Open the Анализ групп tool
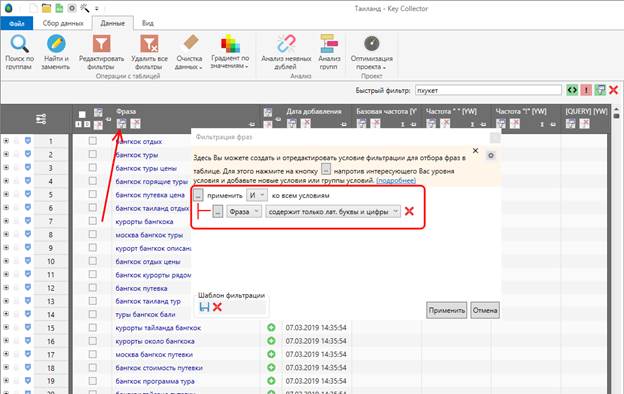This screenshot has width=624, height=394. 329,52
